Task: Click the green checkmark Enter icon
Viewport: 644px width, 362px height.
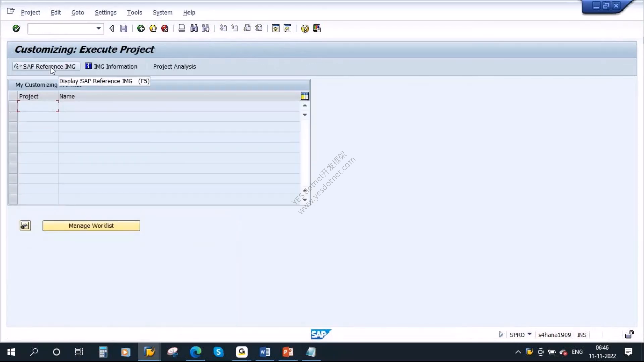Action: click(16, 28)
